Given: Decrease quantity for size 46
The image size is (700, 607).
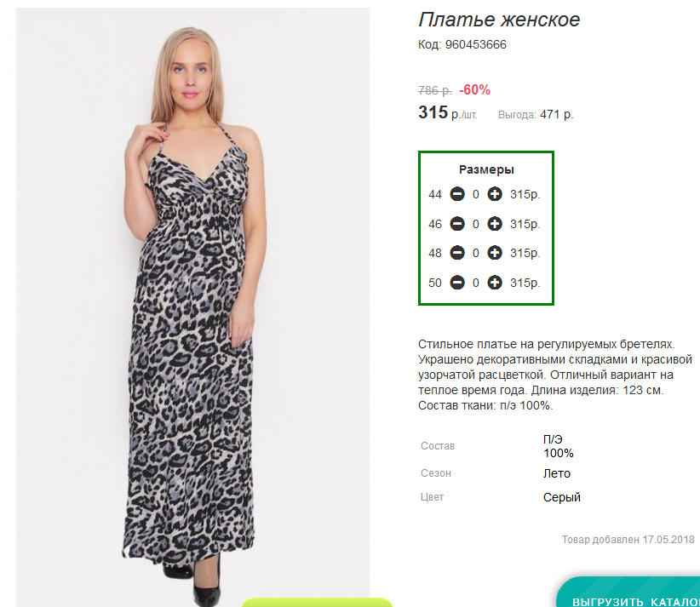Looking at the screenshot, I should (x=457, y=224).
